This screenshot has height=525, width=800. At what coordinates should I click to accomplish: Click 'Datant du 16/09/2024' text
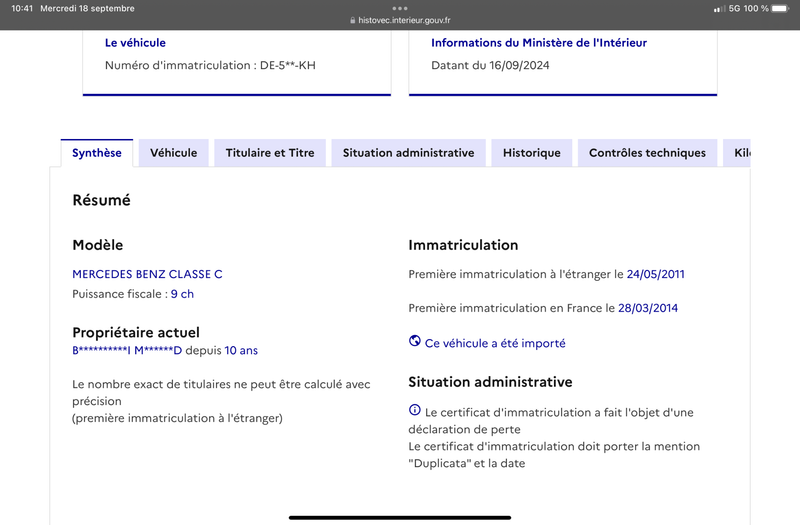tap(490, 65)
